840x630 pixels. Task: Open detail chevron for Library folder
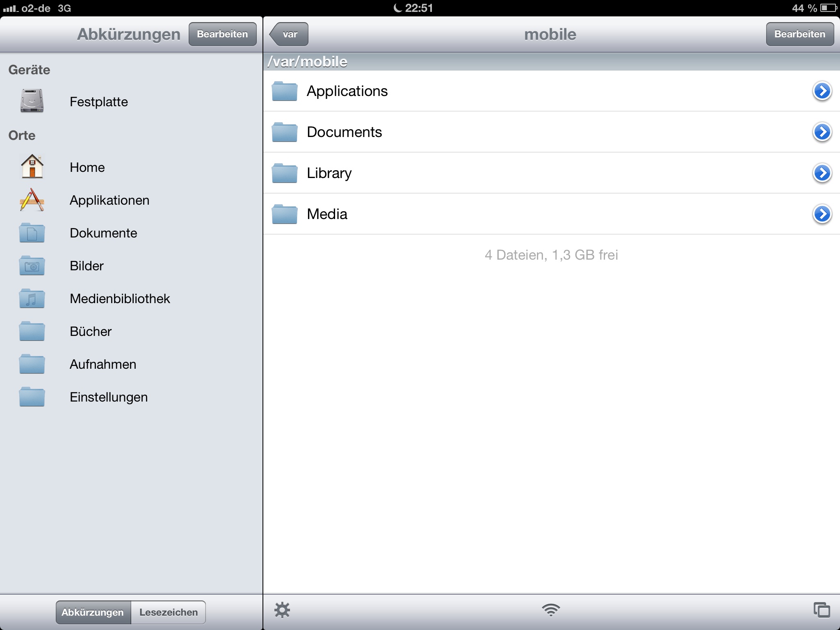[x=822, y=173]
